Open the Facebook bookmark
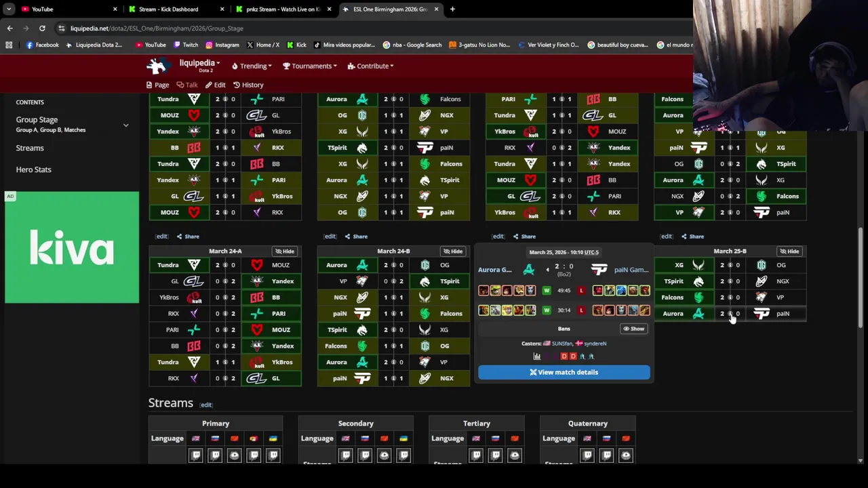 tap(42, 45)
